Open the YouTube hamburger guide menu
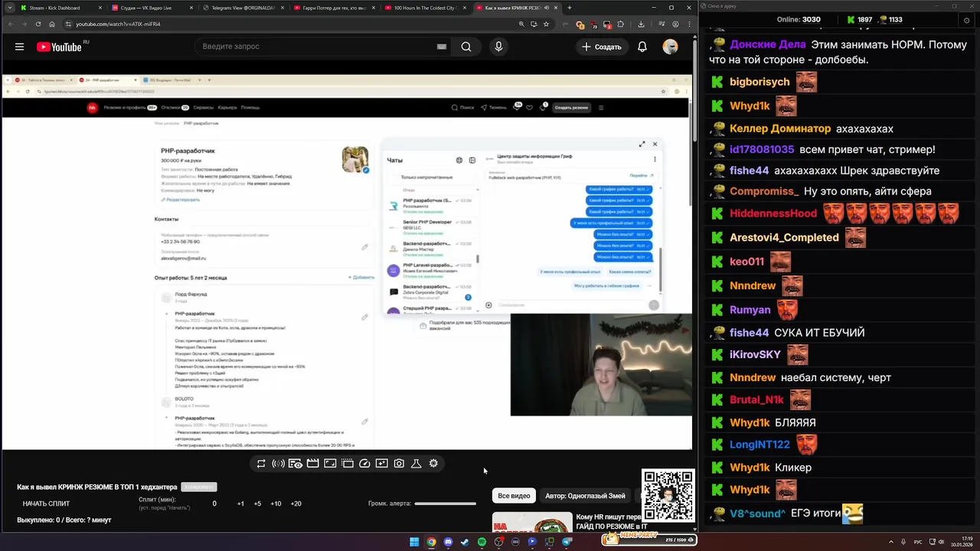This screenshot has width=980, height=551. tap(19, 47)
